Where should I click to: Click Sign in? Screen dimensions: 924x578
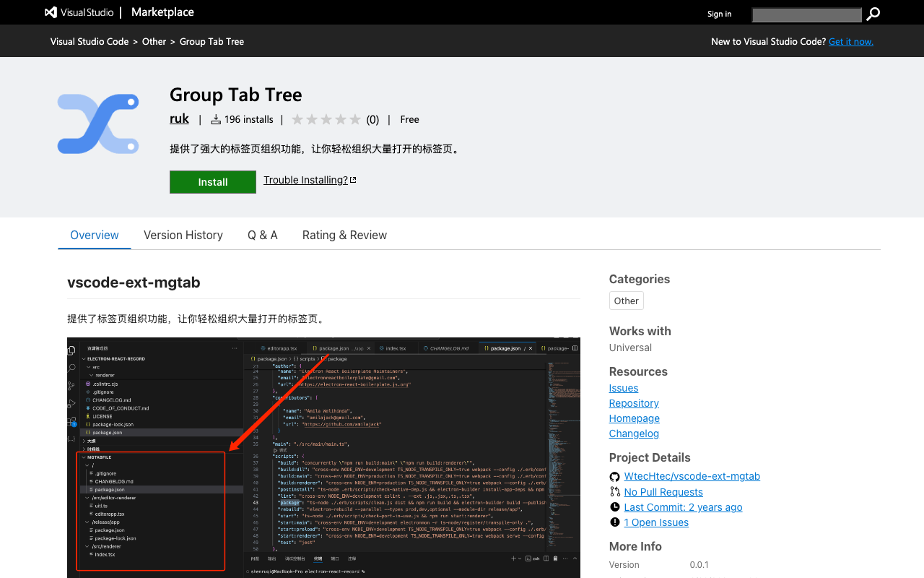point(719,14)
